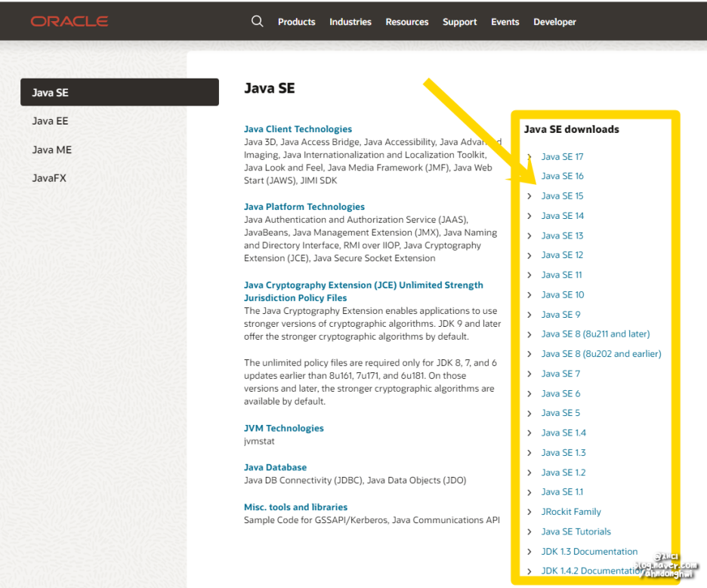
Task: Click chevron beside Java SE 1.3
Action: pyautogui.click(x=529, y=453)
